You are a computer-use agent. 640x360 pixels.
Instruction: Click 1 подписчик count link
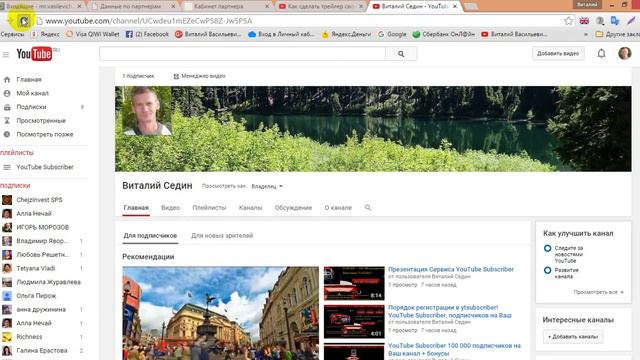point(138,76)
